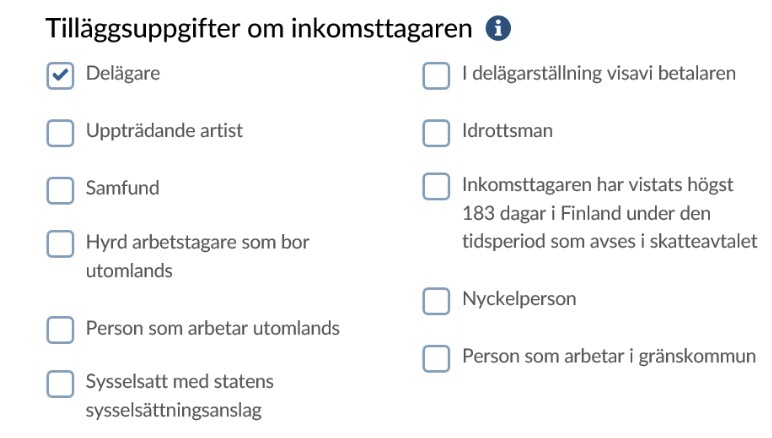Click the 'Idrottsman' label text
The height and width of the screenshot is (438, 772).
(x=507, y=131)
